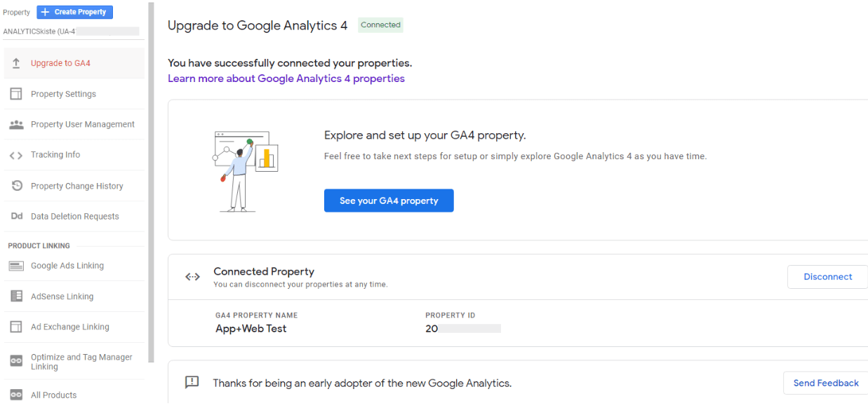
Task: Select All Products in the sidebar
Action: (53, 395)
